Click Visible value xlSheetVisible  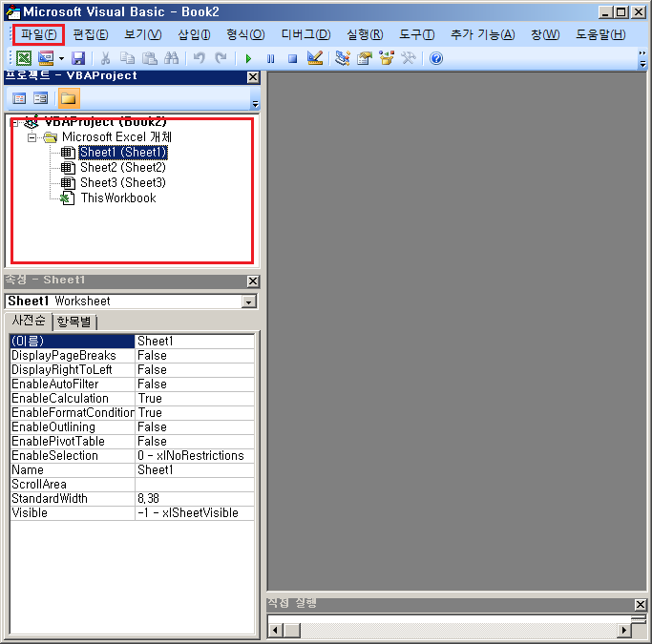pyautogui.click(x=195, y=513)
